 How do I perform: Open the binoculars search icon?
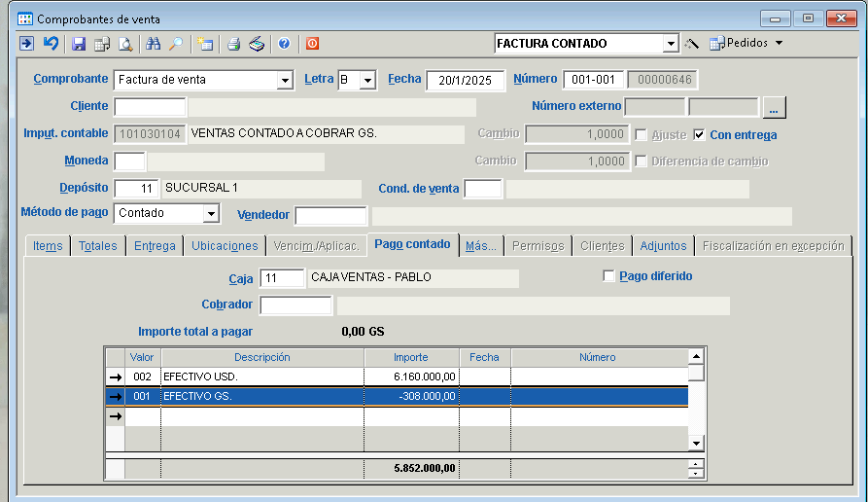(153, 44)
